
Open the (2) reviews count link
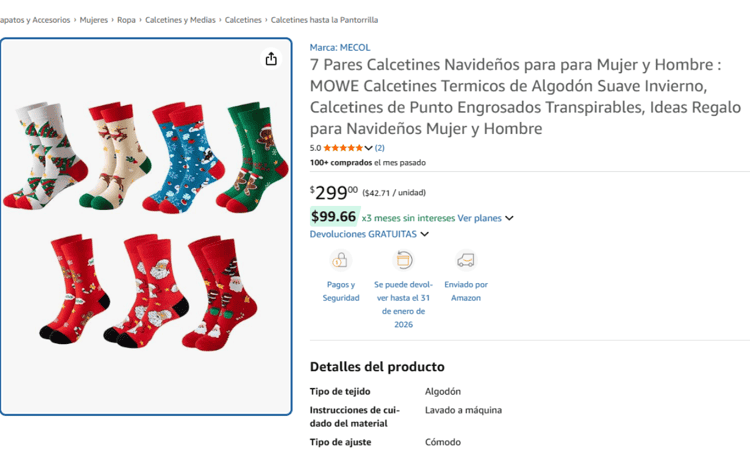(380, 148)
